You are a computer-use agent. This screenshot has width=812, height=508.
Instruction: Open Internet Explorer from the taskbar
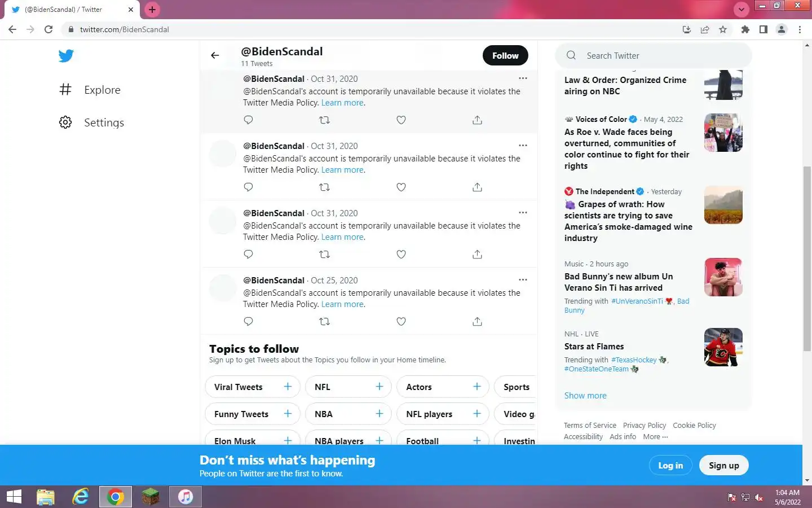click(81, 497)
